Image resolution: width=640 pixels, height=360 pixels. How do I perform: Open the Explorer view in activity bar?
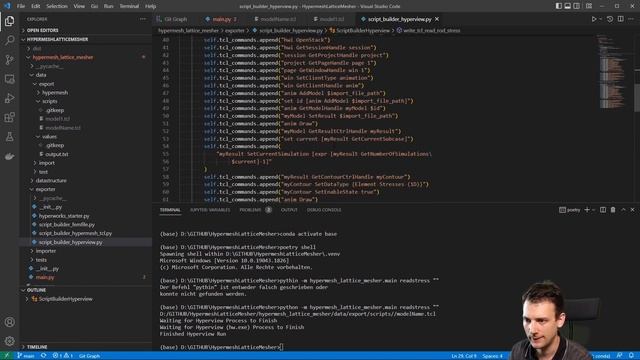9,21
